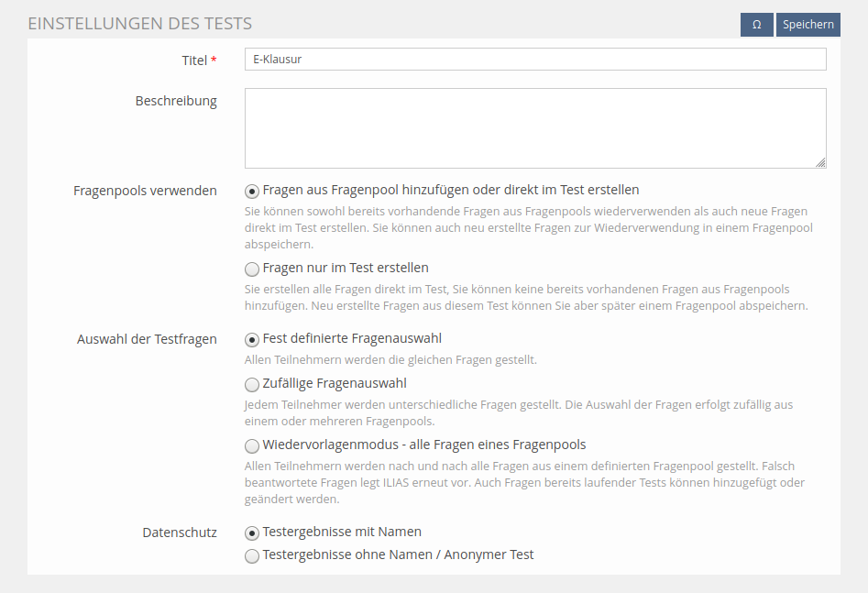
Task: Select 'Fragen aus Fragenpool hinzufügen' radio option
Action: (252, 192)
